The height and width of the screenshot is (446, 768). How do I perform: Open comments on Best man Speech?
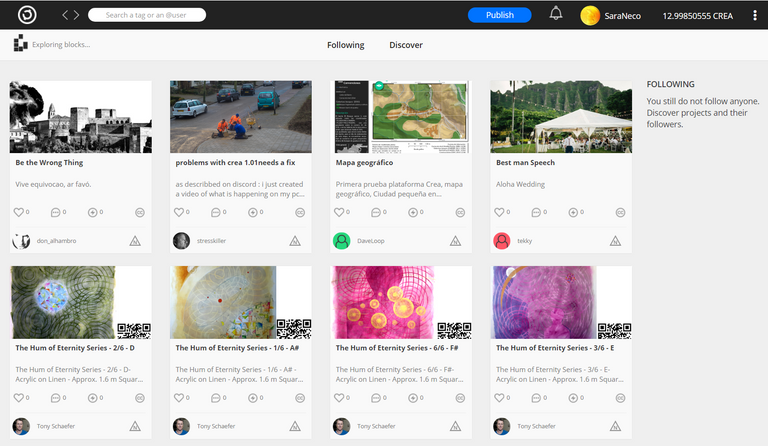pos(536,212)
